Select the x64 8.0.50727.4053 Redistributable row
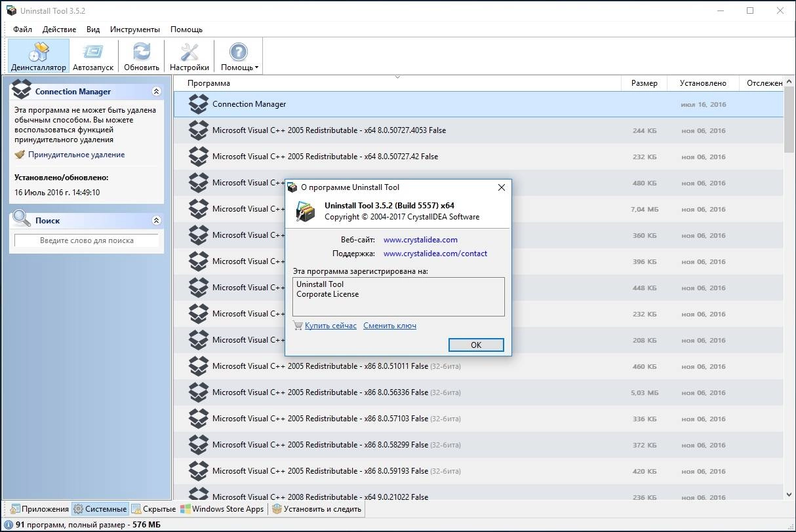The width and height of the screenshot is (796, 532). pos(479,130)
